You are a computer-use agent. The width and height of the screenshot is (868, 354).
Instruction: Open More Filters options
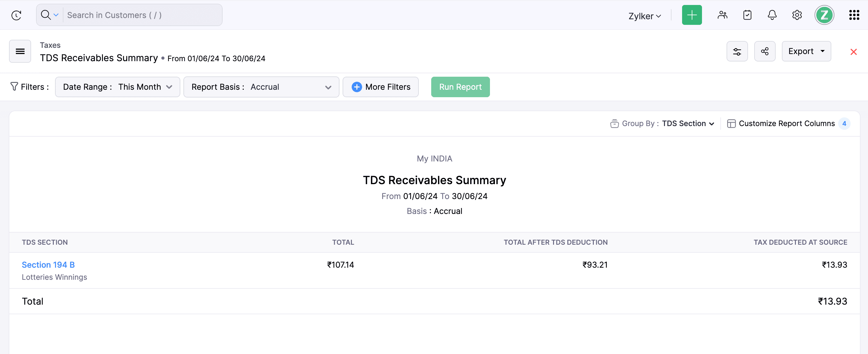tap(381, 87)
